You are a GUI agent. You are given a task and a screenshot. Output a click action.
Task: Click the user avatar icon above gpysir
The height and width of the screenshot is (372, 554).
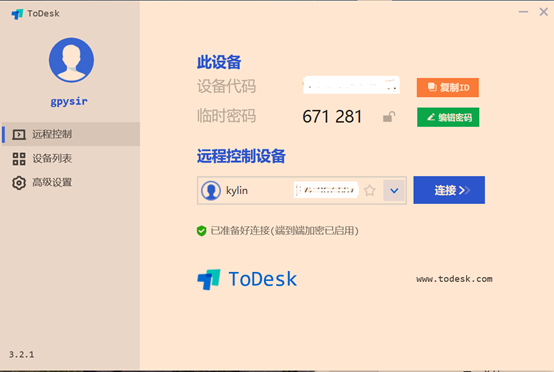point(71,60)
